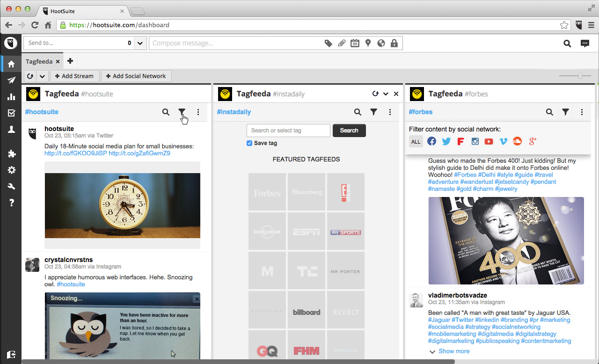Reload the page in Chrome toolbar
The height and width of the screenshot is (364, 599).
[35, 25]
